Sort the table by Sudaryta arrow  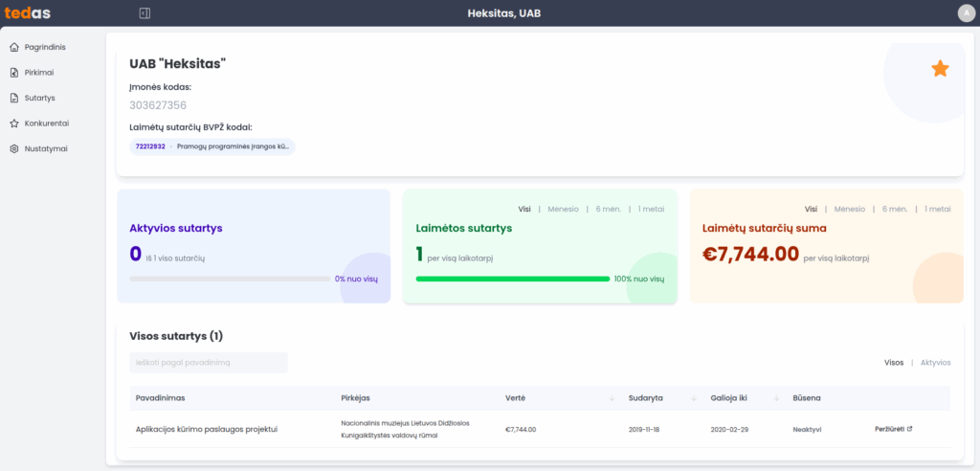coord(694,398)
